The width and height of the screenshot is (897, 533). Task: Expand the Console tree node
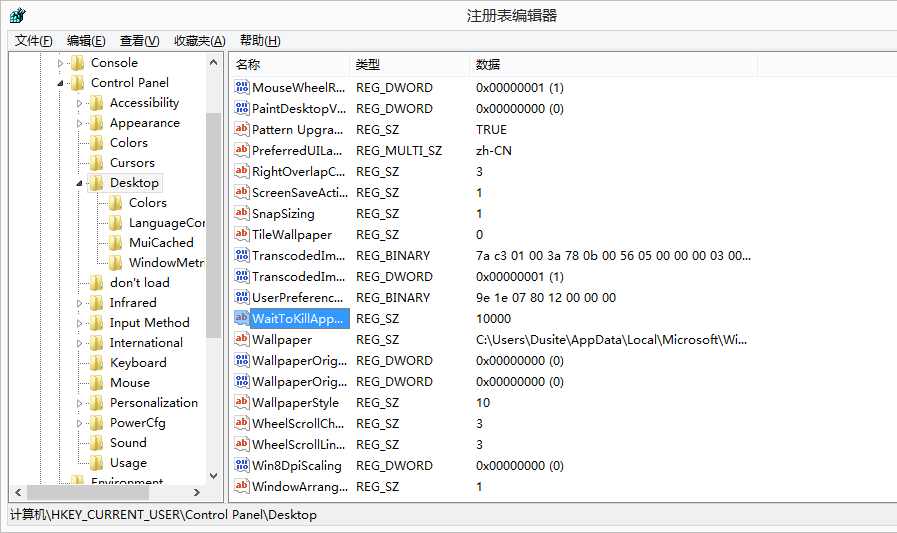tap(60, 63)
